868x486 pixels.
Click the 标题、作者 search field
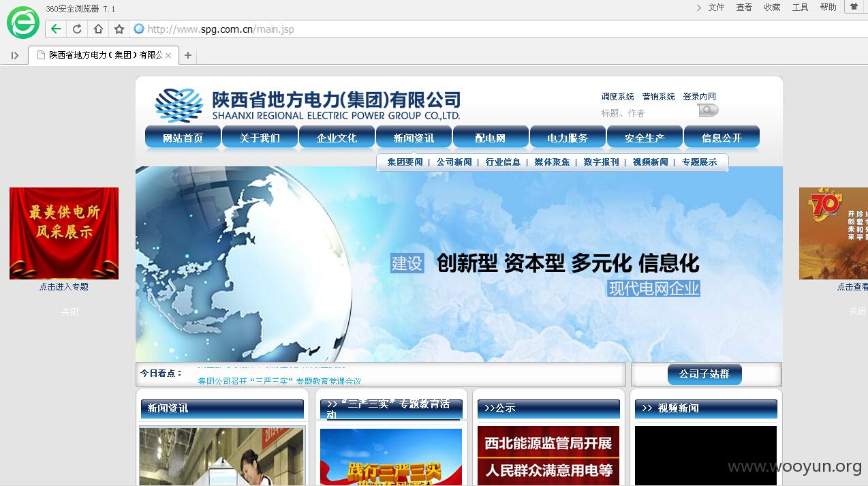(647, 113)
